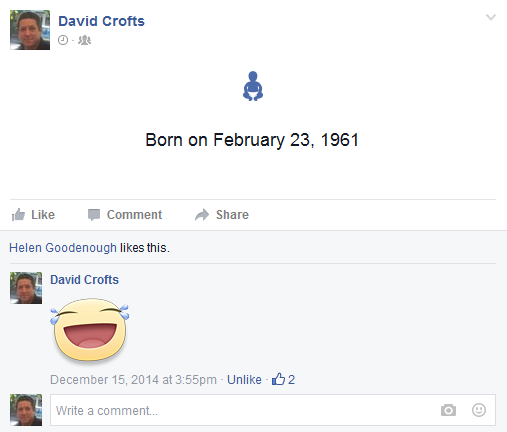Image resolution: width=507 pixels, height=432 pixels.
Task: Focus the Write a comment field
Action: coord(273,410)
